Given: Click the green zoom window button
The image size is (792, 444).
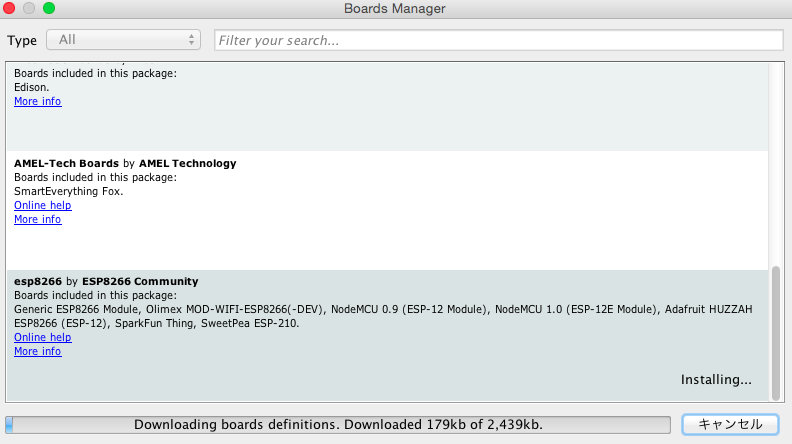Looking at the screenshot, I should [x=48, y=9].
